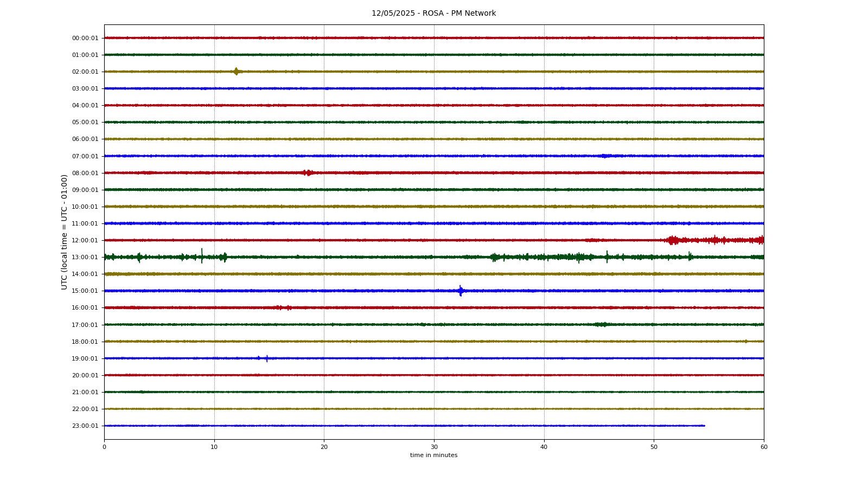Select the 11:00:01 trace label

click(85, 223)
